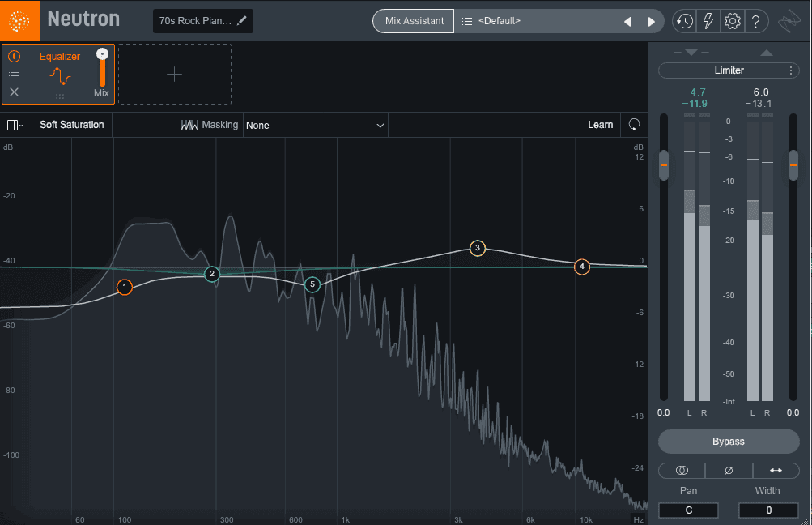Screen dimensions: 812x525
Task: Open the undo history clock icon
Action: click(685, 21)
